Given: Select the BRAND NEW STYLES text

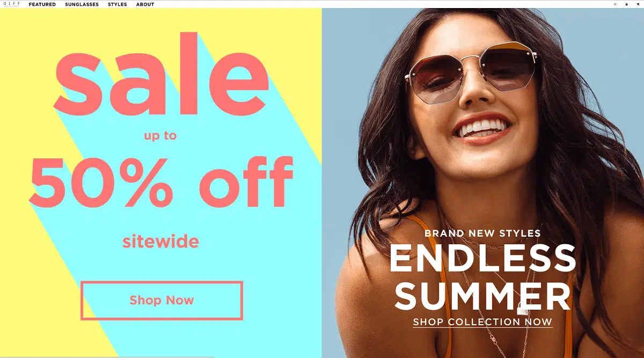Looking at the screenshot, I should [x=482, y=233].
